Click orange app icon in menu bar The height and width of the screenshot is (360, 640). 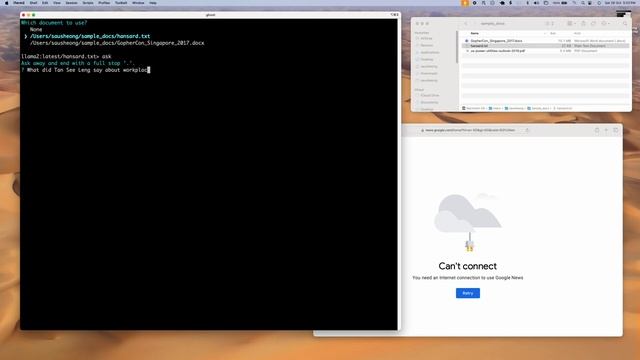(x=464, y=3)
